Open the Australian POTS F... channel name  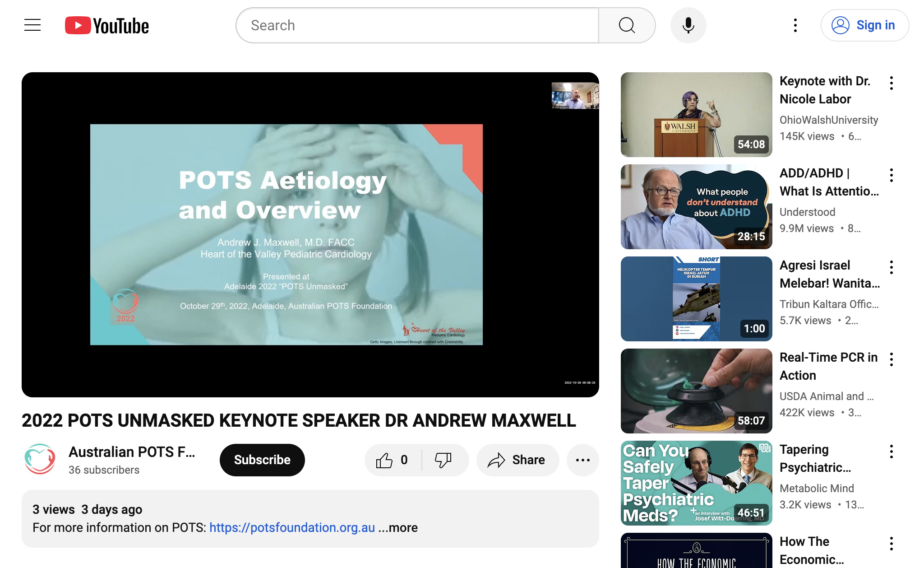(x=132, y=452)
